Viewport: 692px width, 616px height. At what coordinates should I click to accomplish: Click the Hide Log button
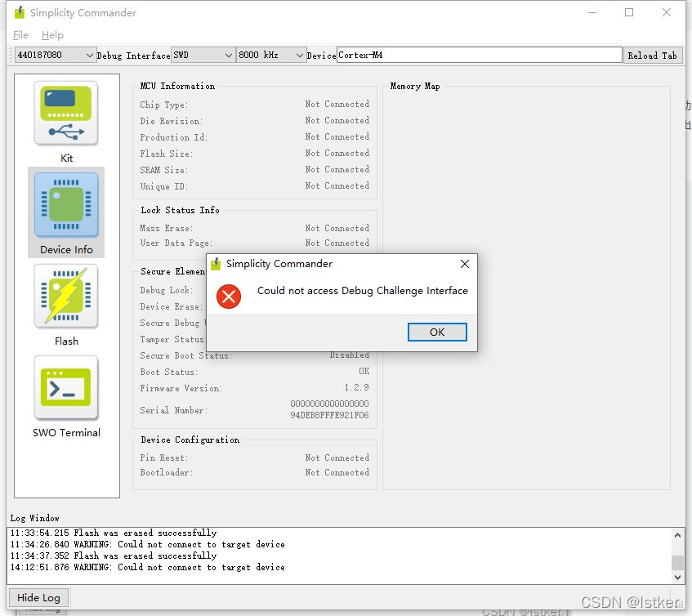(38, 597)
